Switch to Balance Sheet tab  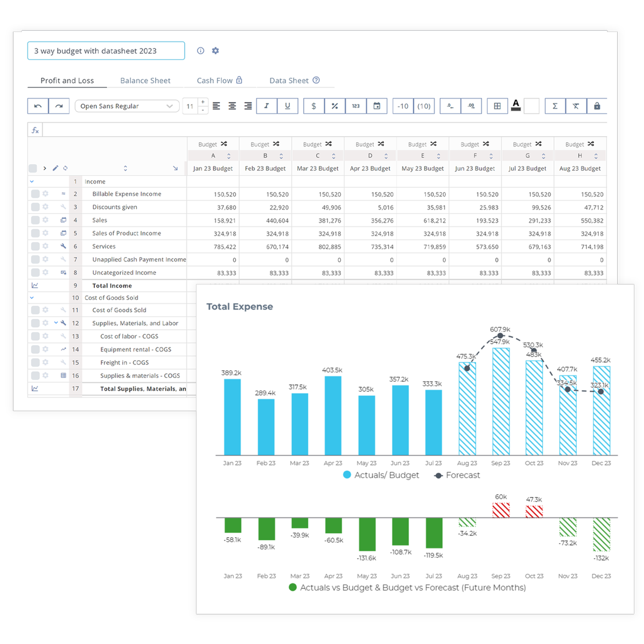[145, 80]
